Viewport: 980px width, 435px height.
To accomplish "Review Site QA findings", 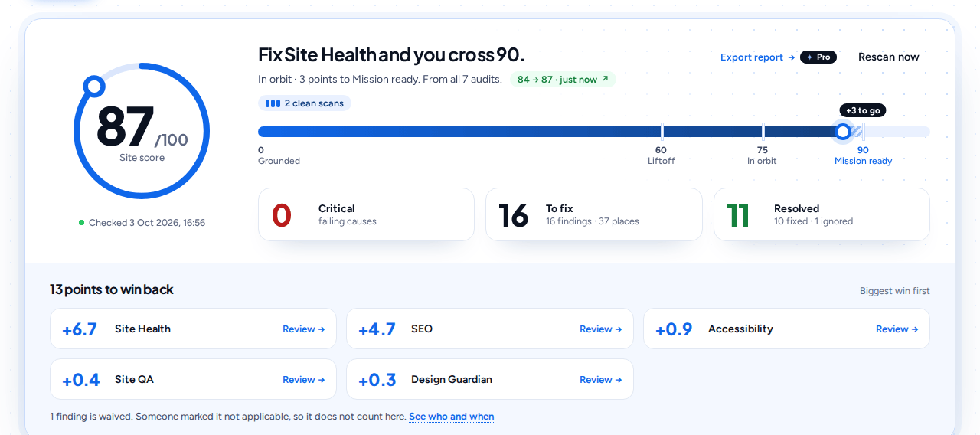I will click(304, 380).
